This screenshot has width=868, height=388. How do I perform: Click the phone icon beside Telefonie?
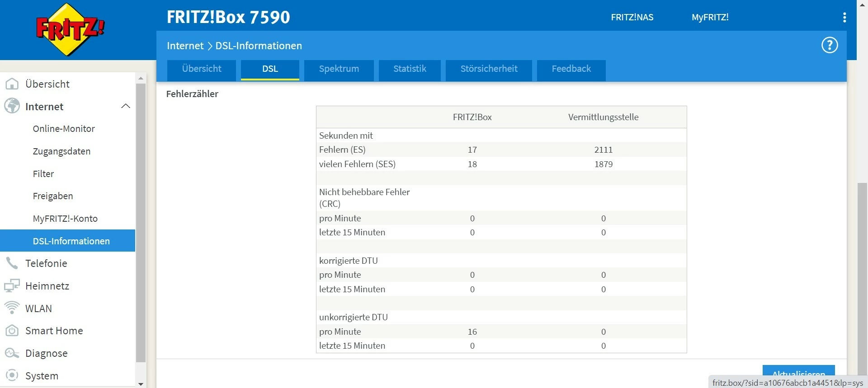12,263
